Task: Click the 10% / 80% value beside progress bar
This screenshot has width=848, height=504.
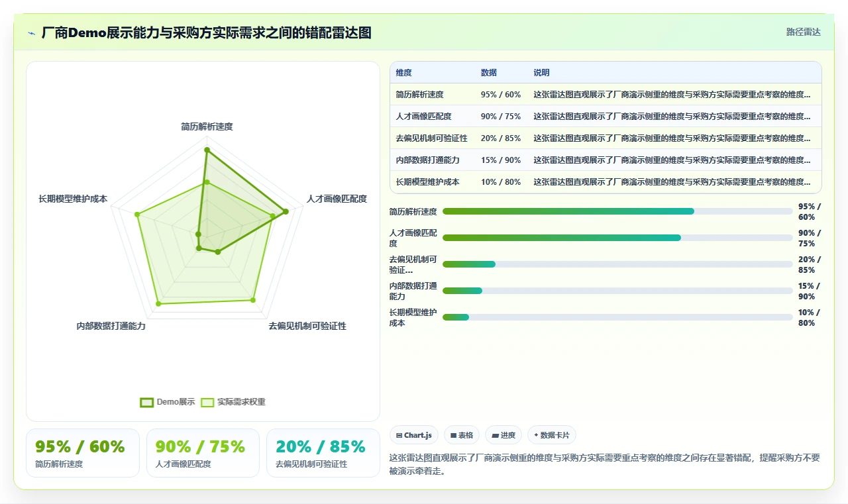Action: 810,318
